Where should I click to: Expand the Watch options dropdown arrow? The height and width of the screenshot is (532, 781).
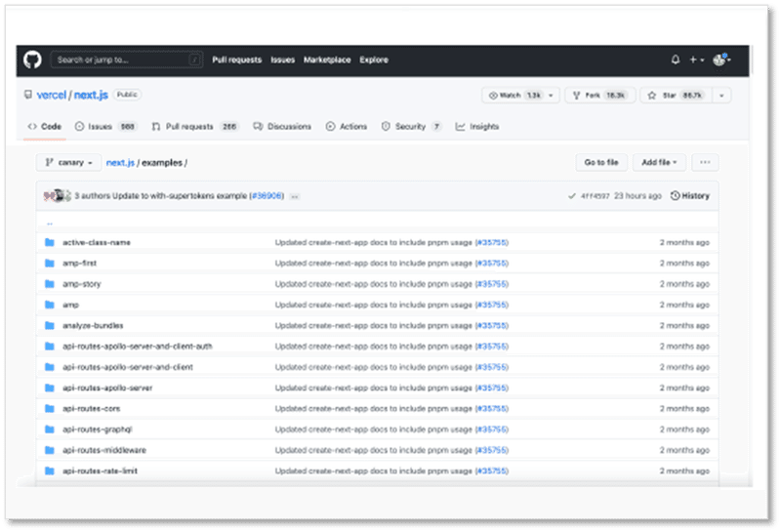click(x=551, y=95)
